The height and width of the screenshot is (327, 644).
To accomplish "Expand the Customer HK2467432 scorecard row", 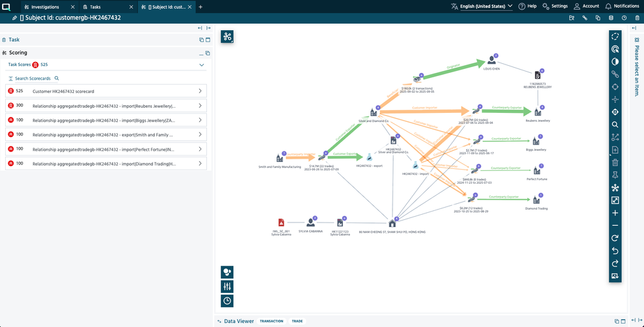I will [x=200, y=92].
